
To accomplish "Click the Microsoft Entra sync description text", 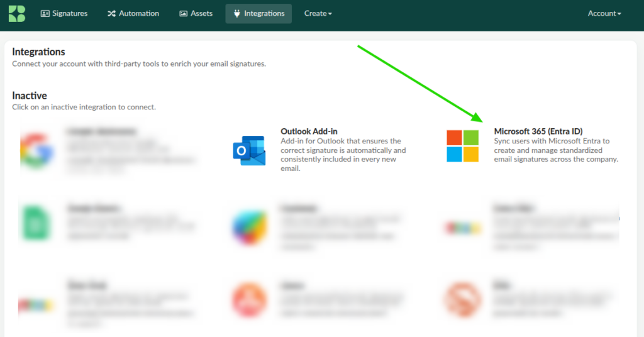I will 556,150.
